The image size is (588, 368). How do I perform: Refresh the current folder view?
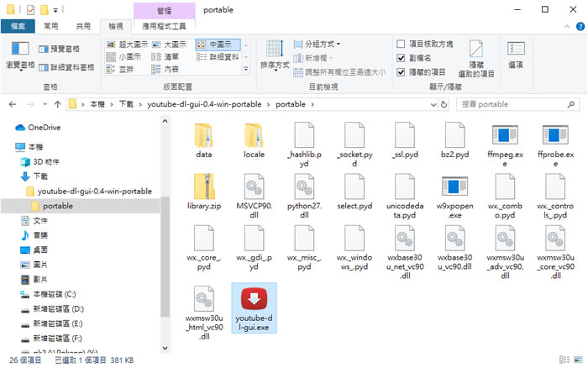coord(444,105)
